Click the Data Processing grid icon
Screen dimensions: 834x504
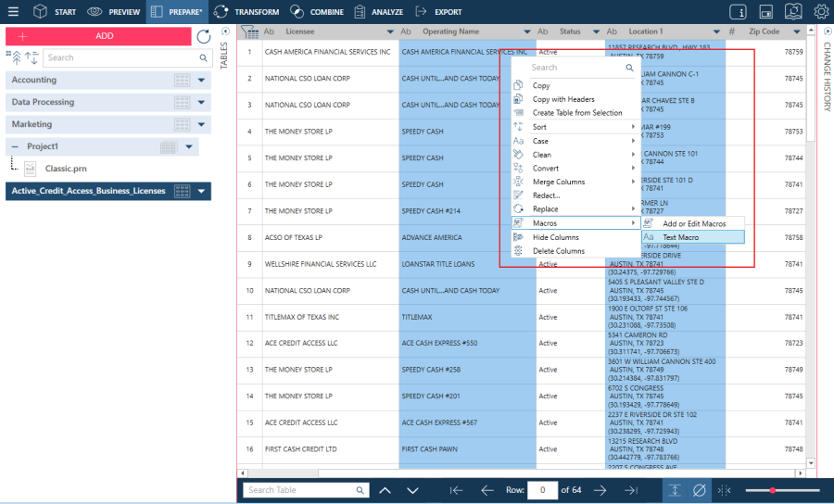pyautogui.click(x=182, y=102)
